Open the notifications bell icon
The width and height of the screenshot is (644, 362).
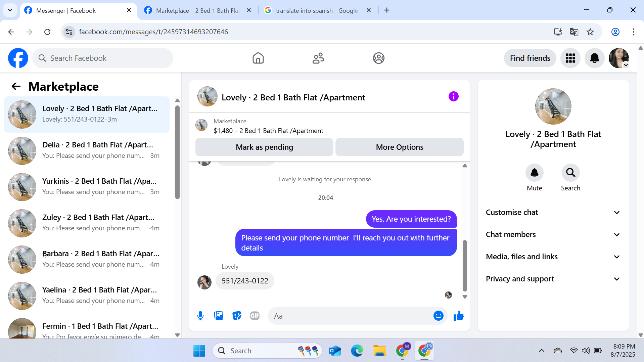[594, 58]
